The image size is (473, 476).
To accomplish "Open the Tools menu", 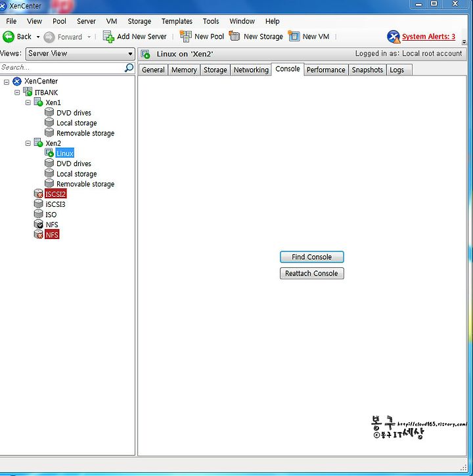I will 211,21.
